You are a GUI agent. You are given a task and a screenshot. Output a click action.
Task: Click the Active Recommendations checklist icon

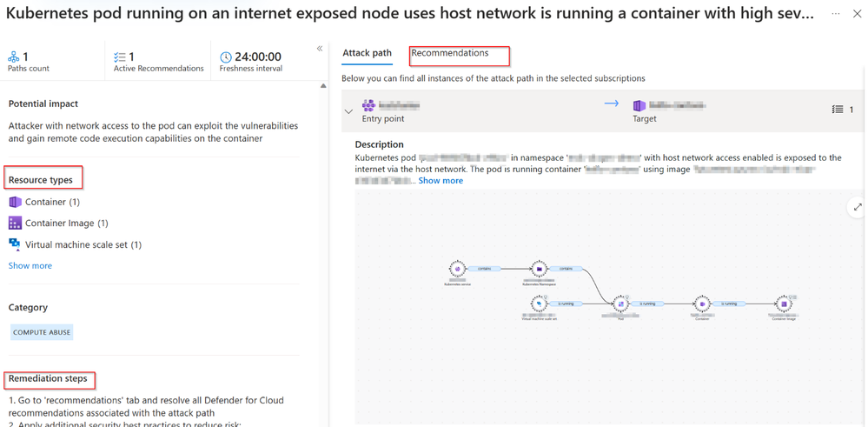coord(120,57)
